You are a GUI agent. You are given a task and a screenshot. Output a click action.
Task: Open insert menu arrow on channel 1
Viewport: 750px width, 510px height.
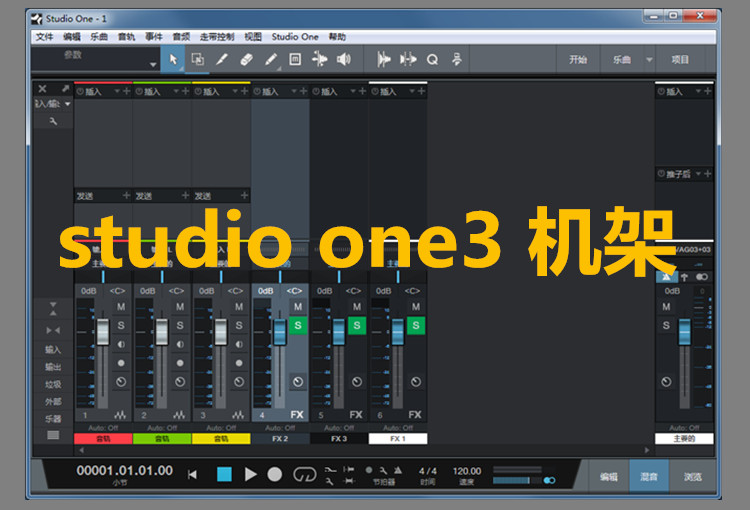click(116, 91)
